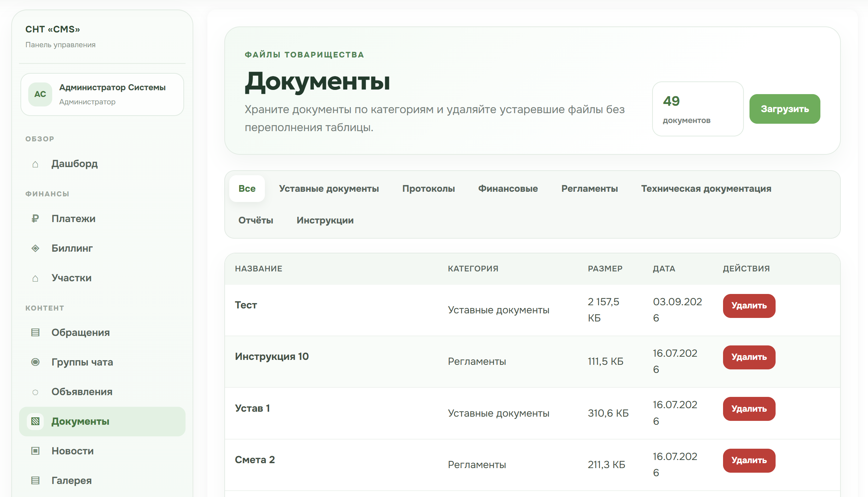Click the Действия column header
This screenshot has width=868, height=497.
coord(746,269)
